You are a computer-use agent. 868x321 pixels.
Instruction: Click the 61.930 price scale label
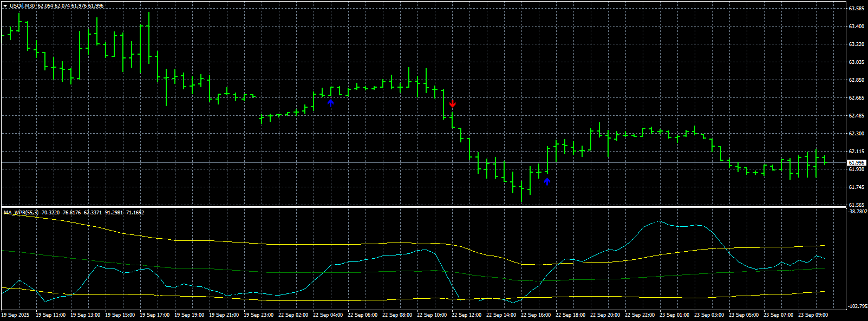(x=857, y=169)
